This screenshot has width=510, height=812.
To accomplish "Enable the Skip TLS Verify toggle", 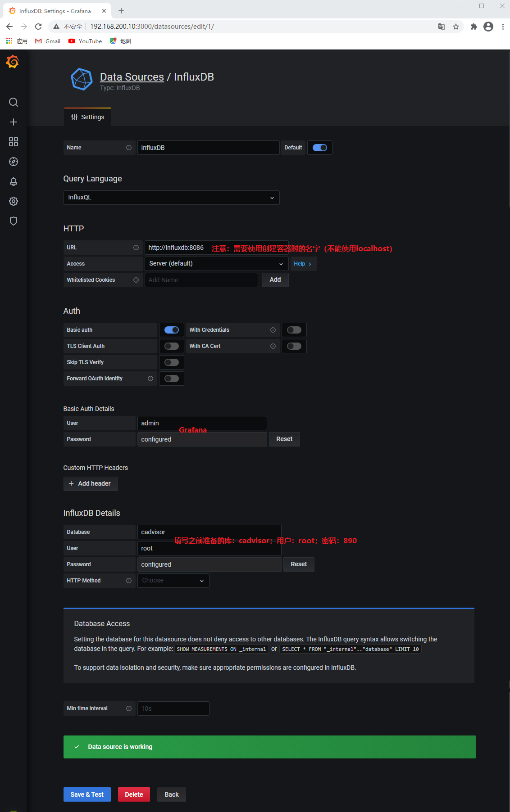I will tap(171, 362).
